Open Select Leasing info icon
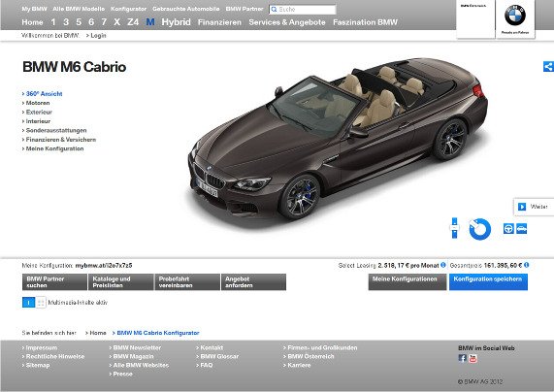Screen dimensions: 554x392 (443, 265)
